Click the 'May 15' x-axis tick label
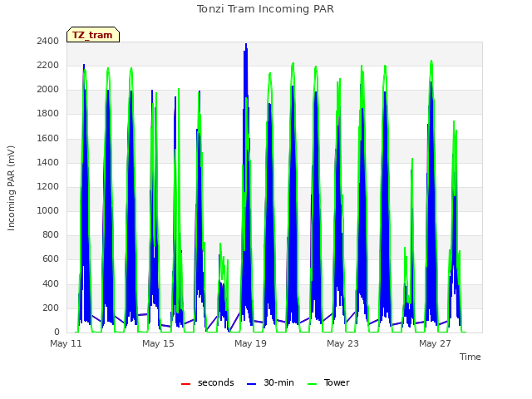The width and height of the screenshot is (532, 399). coord(158,343)
